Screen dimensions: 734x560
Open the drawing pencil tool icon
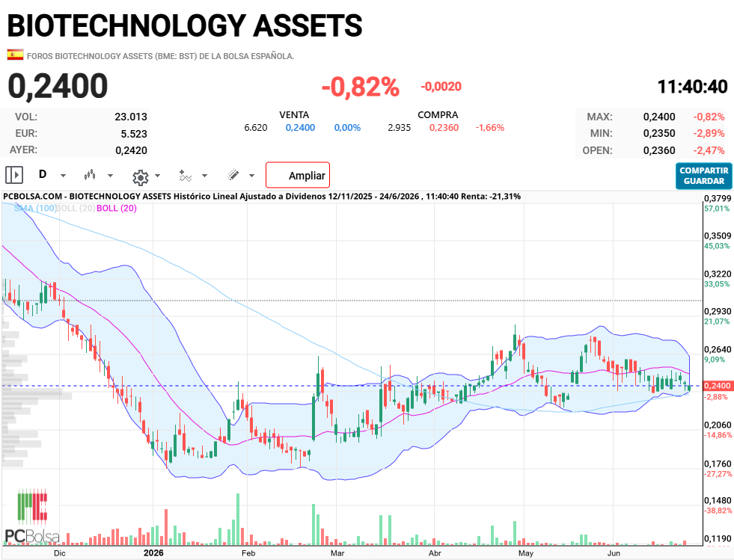pyautogui.click(x=233, y=175)
